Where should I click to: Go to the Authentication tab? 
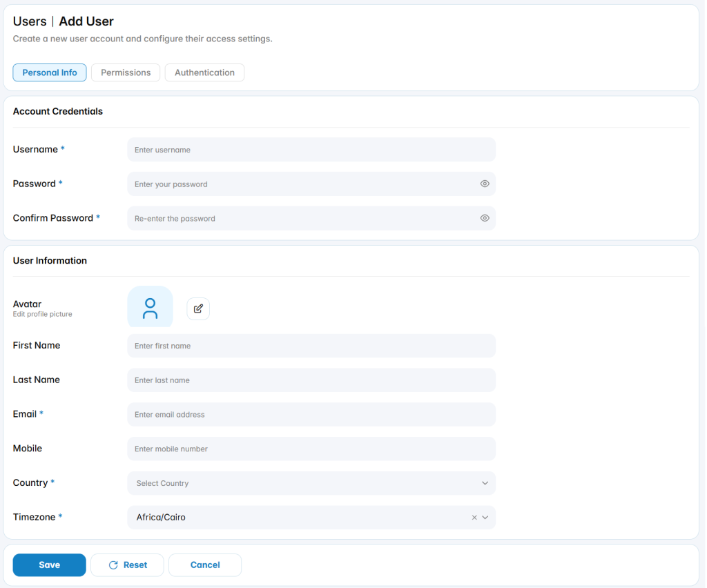point(204,72)
